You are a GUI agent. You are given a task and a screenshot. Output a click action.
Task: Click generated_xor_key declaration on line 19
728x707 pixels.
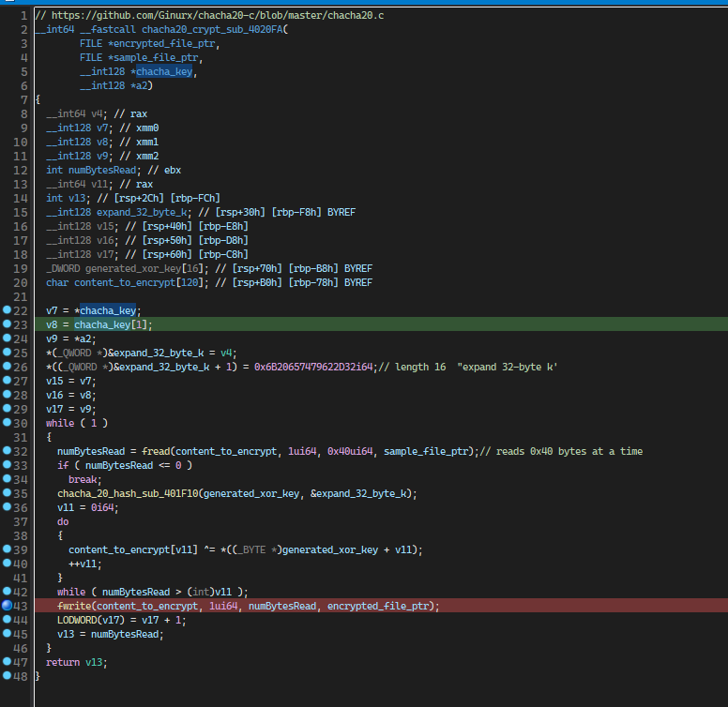[133, 268]
